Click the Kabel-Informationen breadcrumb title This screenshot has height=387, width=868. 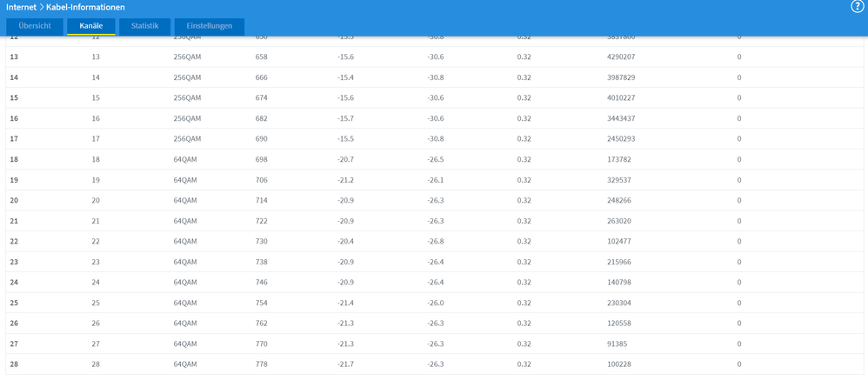coord(85,7)
